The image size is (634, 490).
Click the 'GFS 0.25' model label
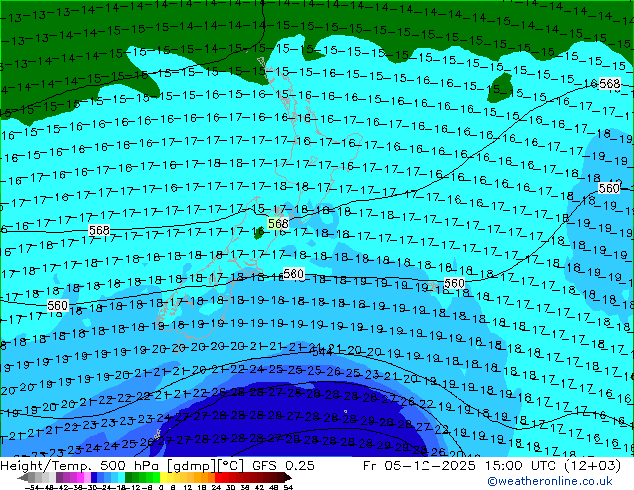tap(283, 466)
